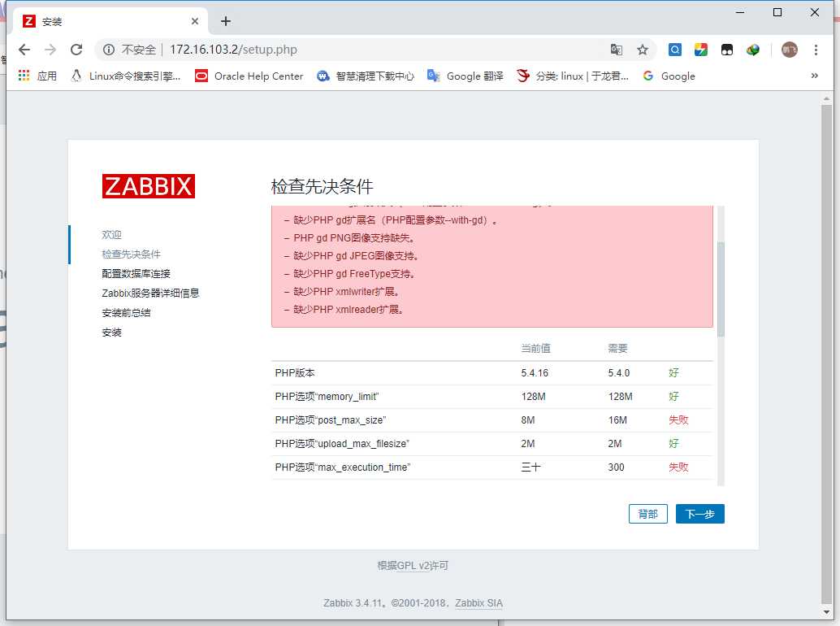
Task: Open a new browser tab
Action: [x=226, y=21]
